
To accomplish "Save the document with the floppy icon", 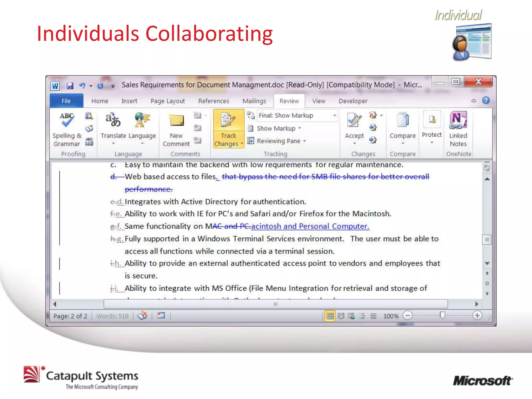I will 70,86.
